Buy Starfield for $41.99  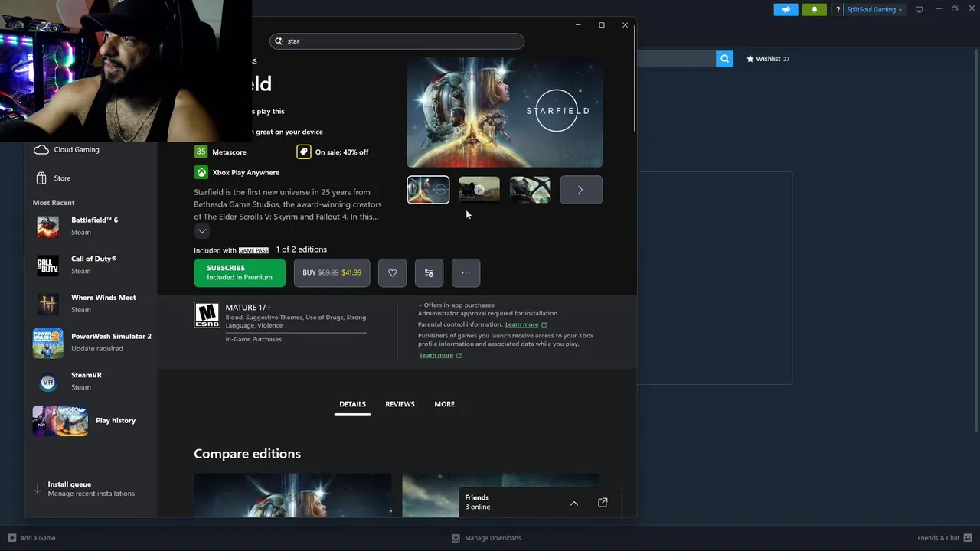coord(332,273)
